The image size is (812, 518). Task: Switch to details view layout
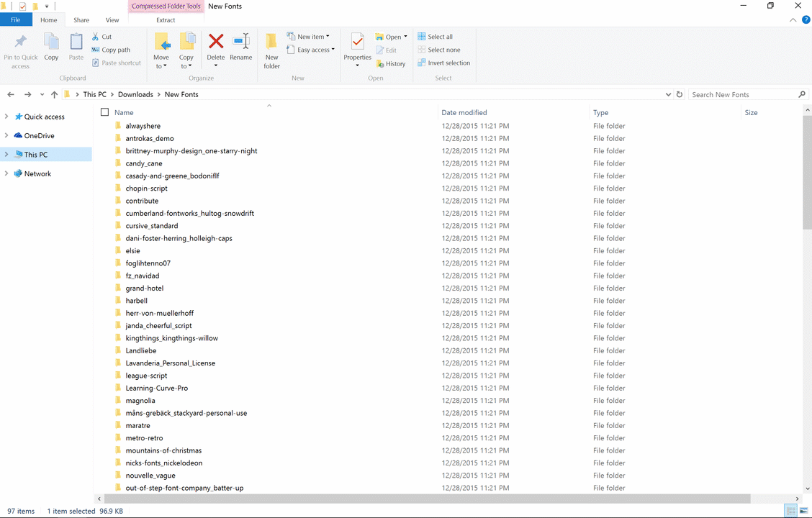point(791,511)
